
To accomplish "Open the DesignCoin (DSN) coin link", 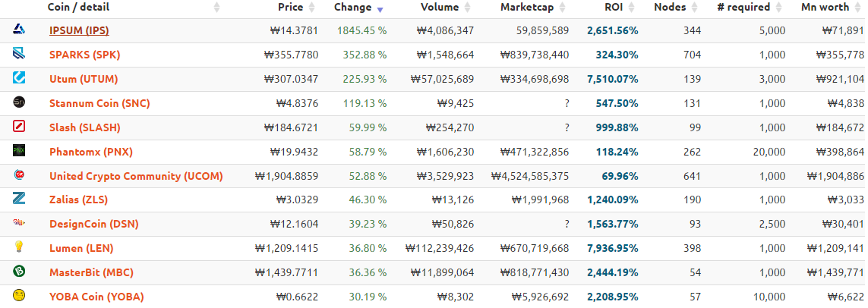I will coord(94,224).
